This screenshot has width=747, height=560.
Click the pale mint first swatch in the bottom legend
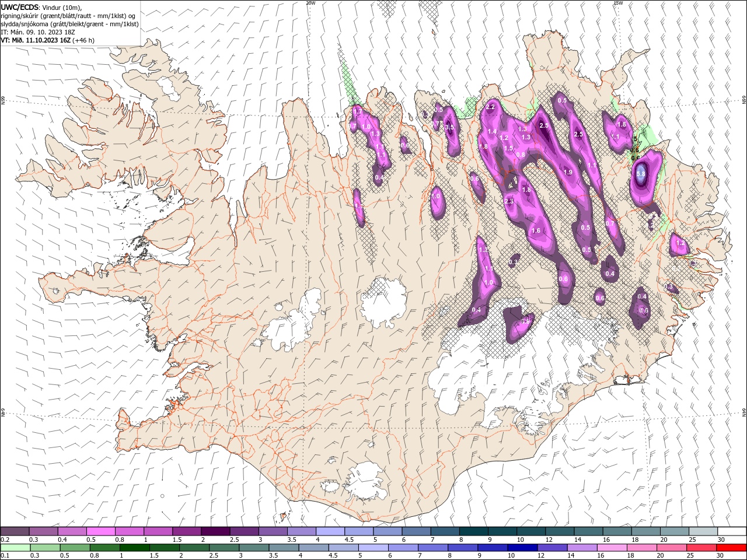[15, 548]
